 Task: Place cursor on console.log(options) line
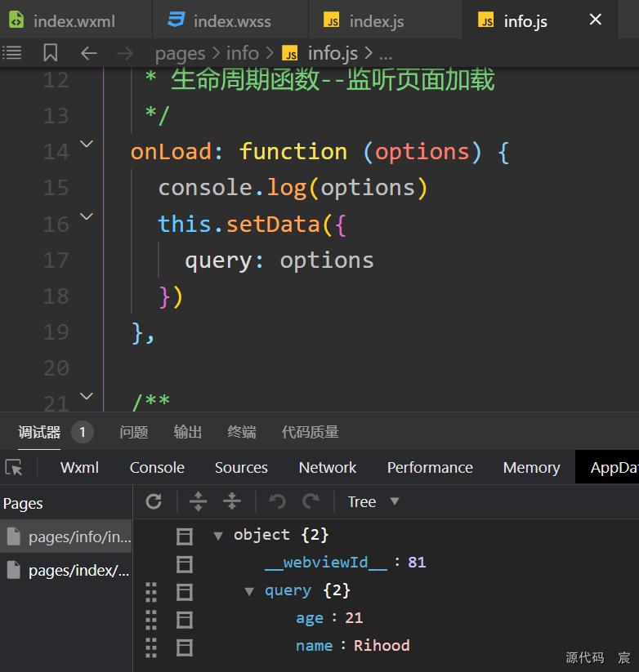pos(293,188)
